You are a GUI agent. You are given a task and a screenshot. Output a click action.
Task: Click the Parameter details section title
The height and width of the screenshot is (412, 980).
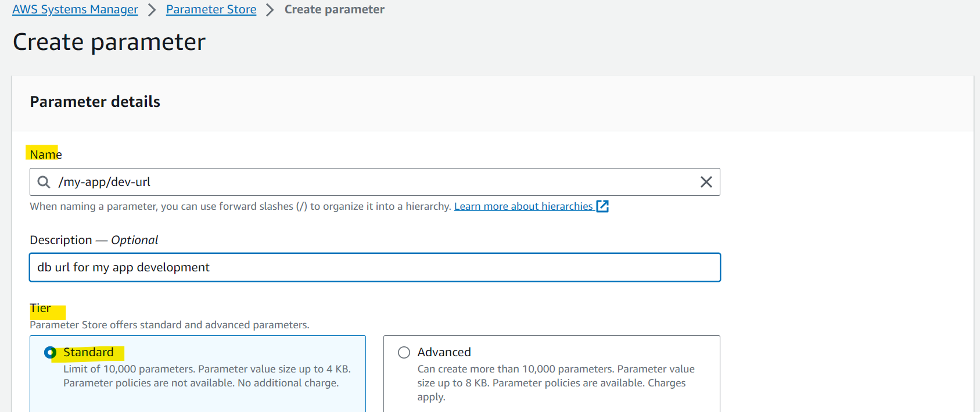tap(95, 102)
